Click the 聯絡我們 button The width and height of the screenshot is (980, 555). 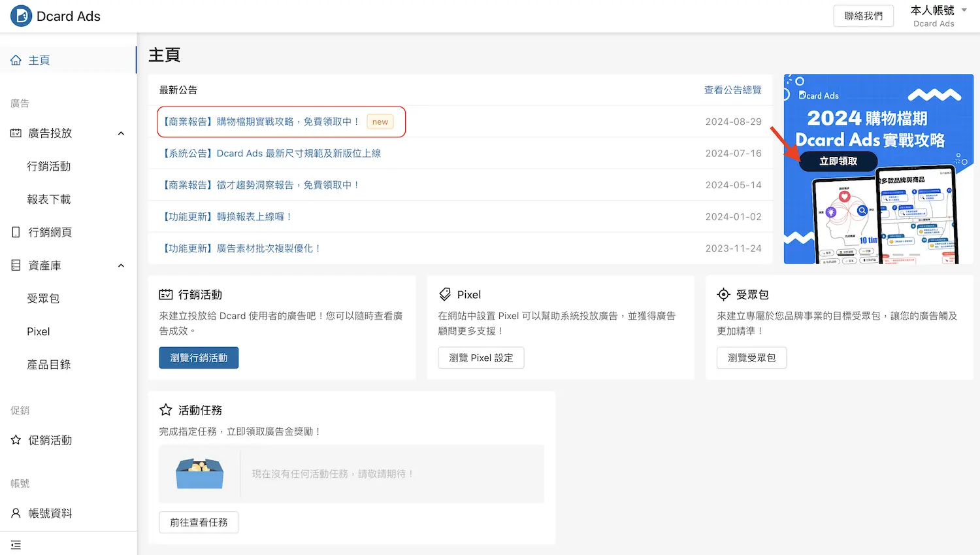click(863, 16)
